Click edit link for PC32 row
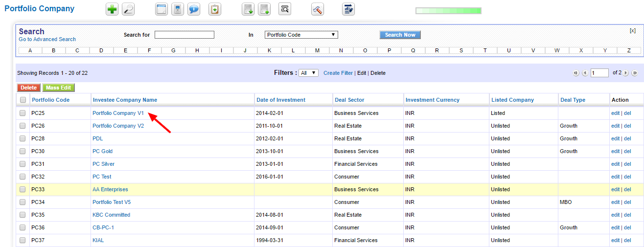644x247 pixels. pos(615,177)
